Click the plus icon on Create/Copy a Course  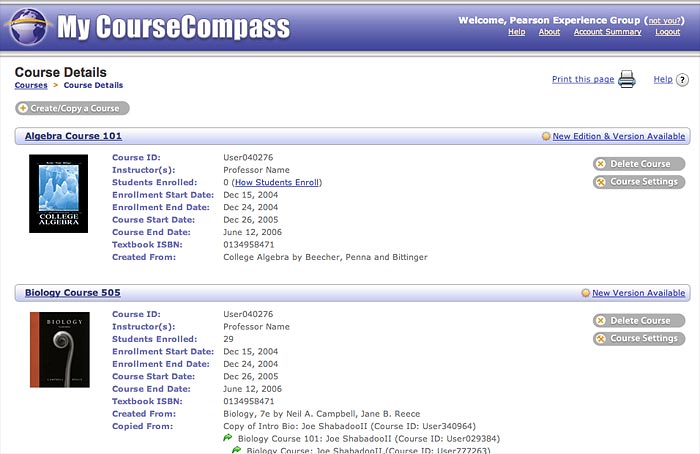pyautogui.click(x=23, y=108)
